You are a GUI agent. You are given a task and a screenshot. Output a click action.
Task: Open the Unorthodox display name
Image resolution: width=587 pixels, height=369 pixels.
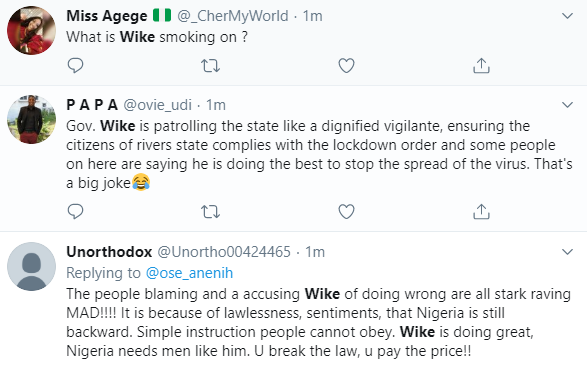pyautogui.click(x=109, y=252)
